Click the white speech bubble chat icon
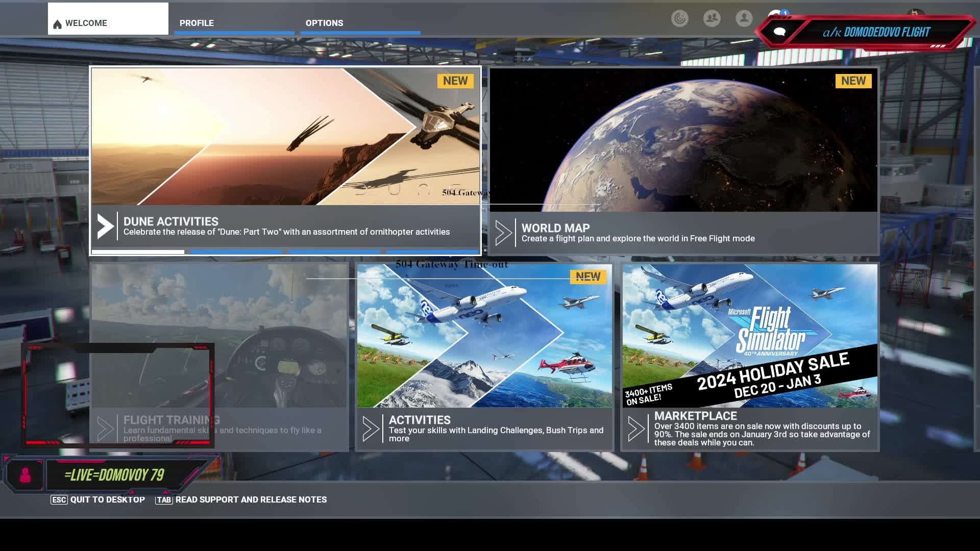Screen dimensions: 980x551 coord(779,32)
